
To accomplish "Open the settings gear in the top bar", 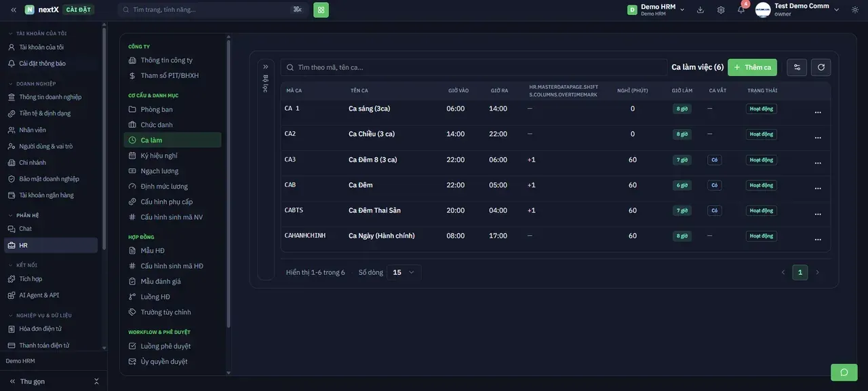I will 721,10.
